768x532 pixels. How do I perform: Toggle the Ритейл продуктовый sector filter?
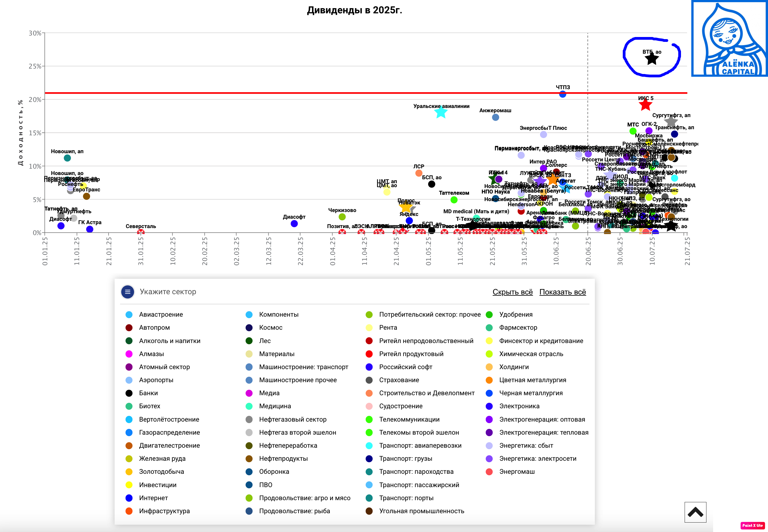(x=404, y=354)
